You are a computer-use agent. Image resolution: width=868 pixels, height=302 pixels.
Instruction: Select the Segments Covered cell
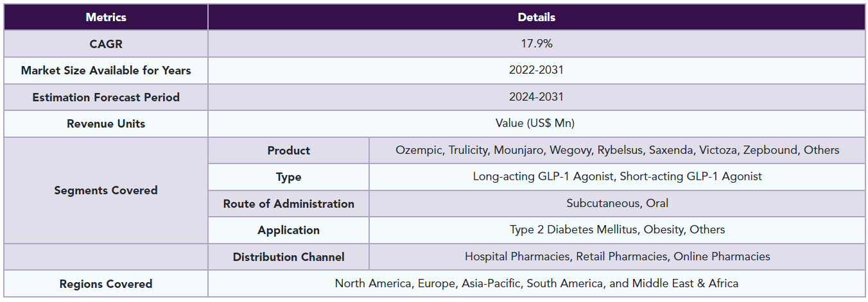106,190
